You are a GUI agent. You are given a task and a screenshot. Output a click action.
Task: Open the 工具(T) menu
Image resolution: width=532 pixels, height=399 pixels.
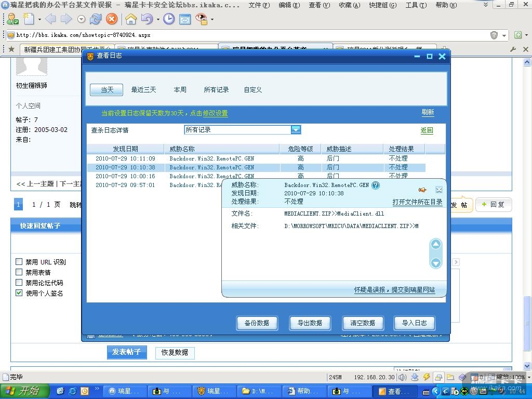416,5
